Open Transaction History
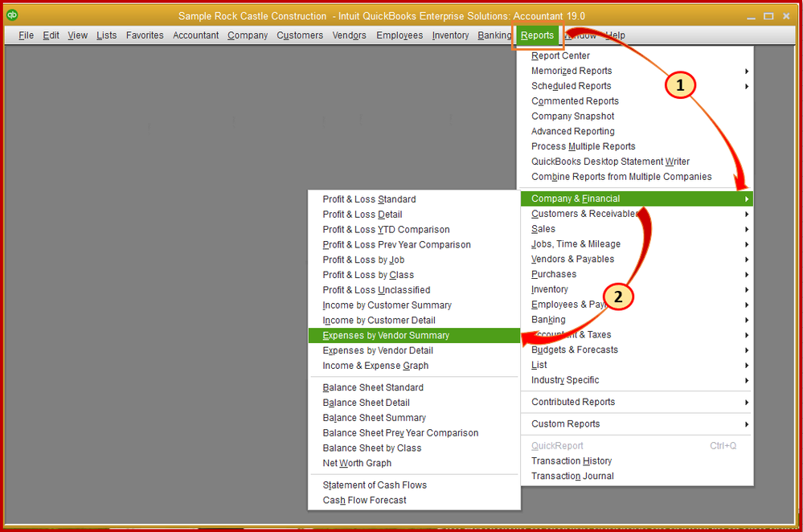 click(x=637, y=460)
